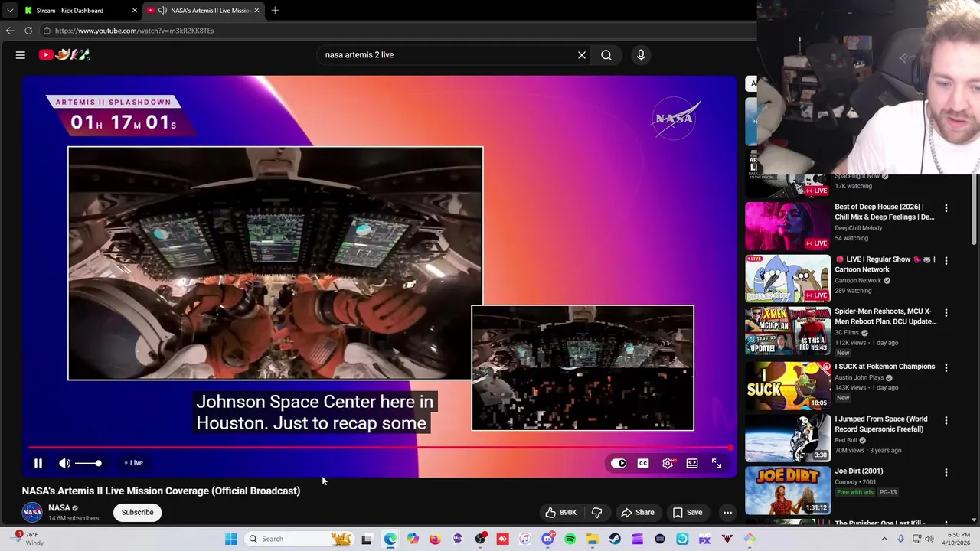Show hidden system tray icons
This screenshot has width=980, height=551.
pos(884,539)
